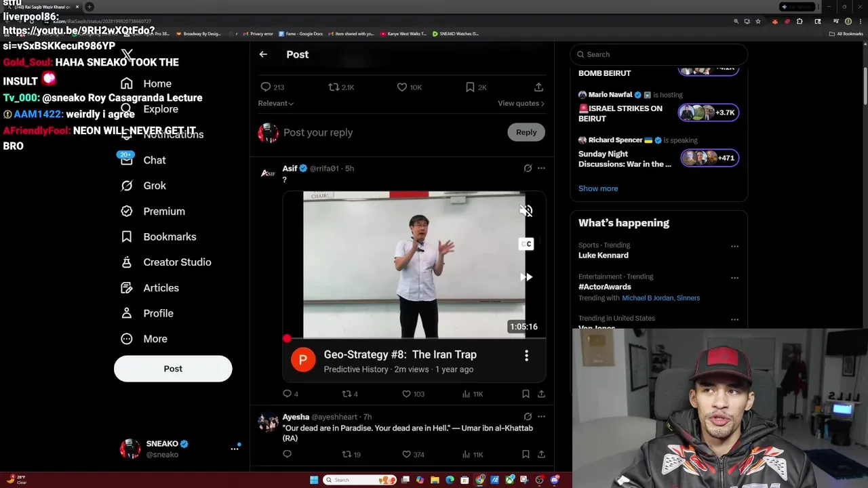Screen dimensions: 868x488
Task: Join Mario Nawfal space with +3.7K
Action: [x=710, y=113]
